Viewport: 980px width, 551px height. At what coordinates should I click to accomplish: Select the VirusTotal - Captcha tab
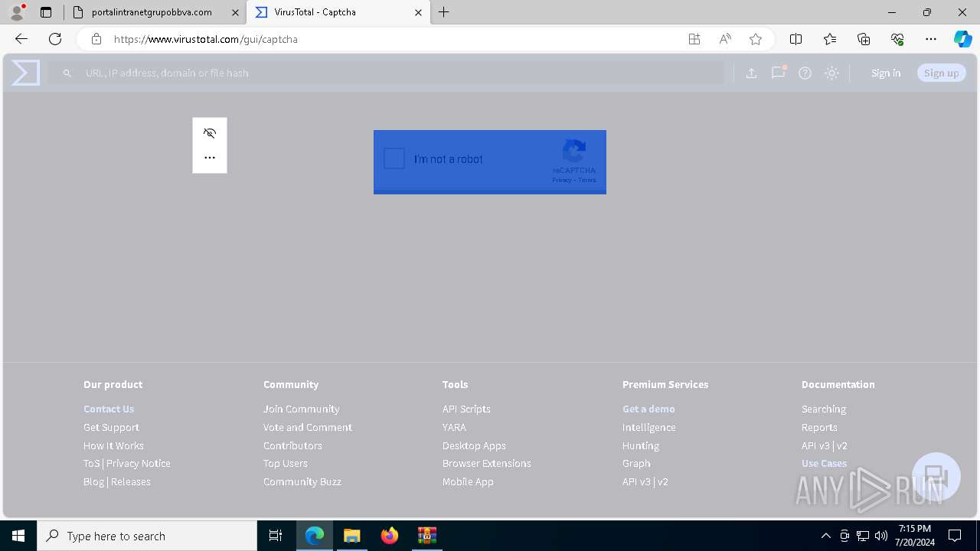point(337,12)
